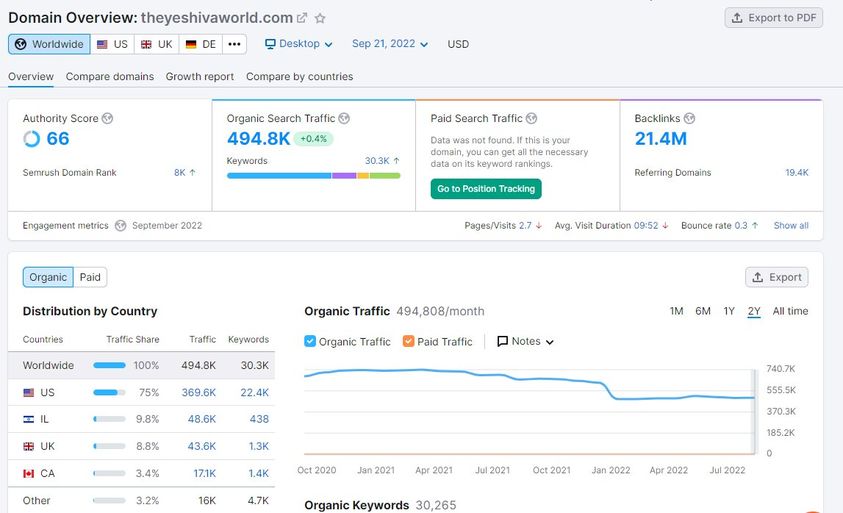Set chart range to 1Y

pyautogui.click(x=729, y=311)
